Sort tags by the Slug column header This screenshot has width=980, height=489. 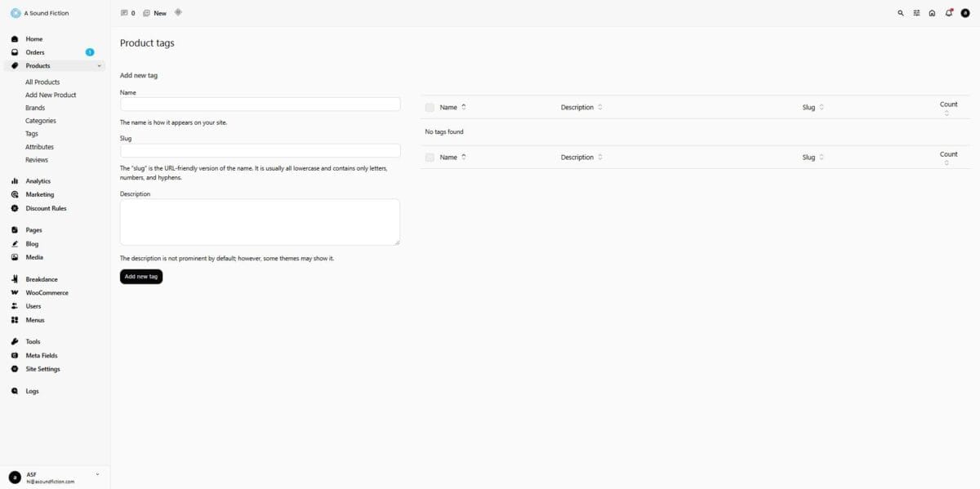813,108
